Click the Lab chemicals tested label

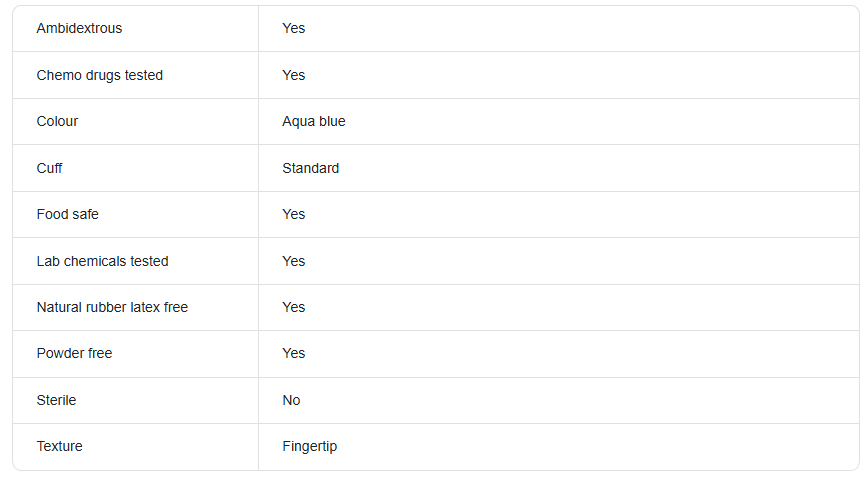(103, 261)
